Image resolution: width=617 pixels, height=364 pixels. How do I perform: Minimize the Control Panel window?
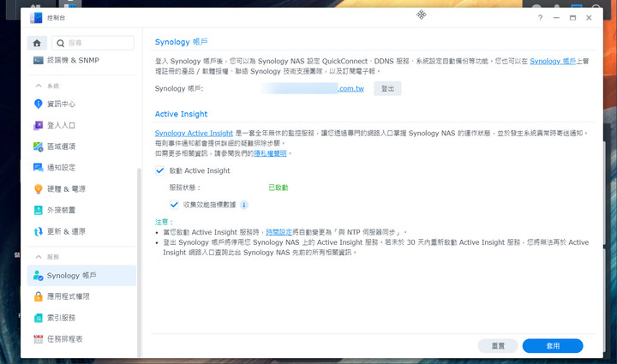coord(556,18)
